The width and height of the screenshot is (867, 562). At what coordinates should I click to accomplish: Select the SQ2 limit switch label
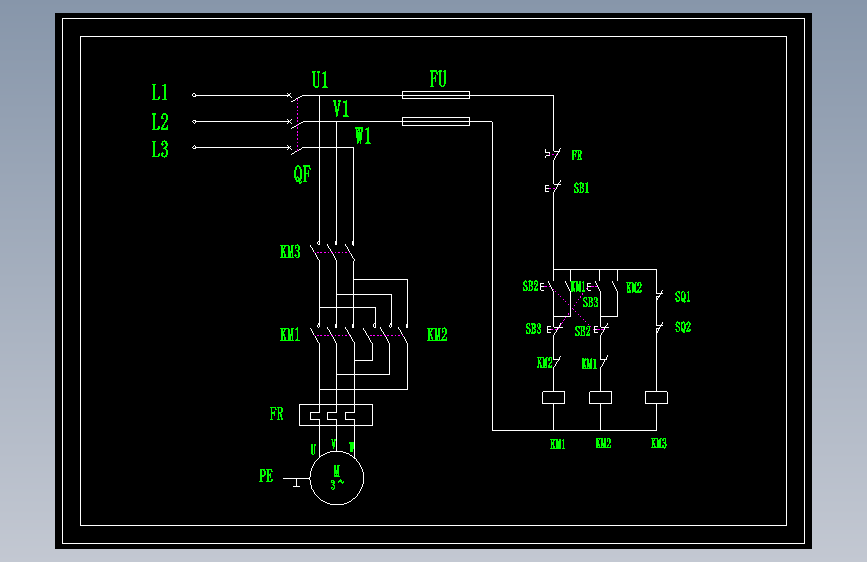click(683, 327)
